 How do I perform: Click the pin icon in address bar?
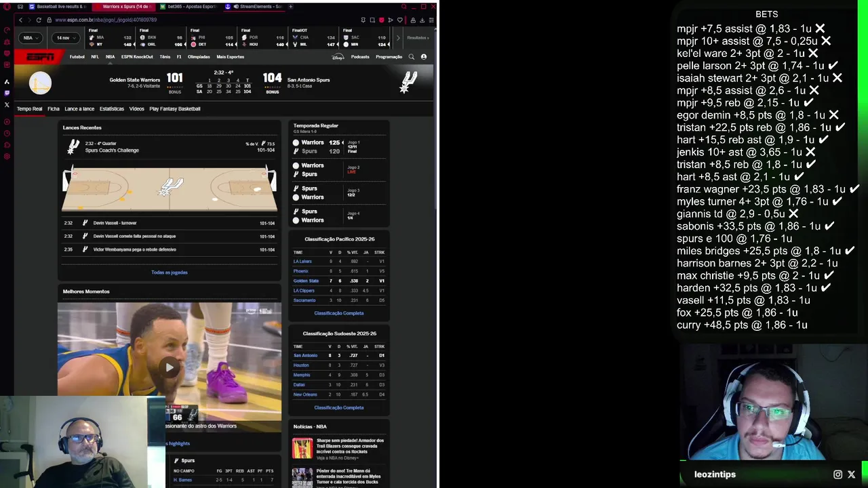point(363,20)
